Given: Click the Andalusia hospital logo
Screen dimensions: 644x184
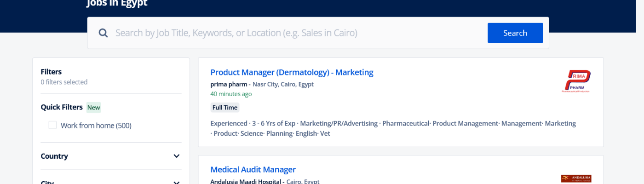Looking at the screenshot, I should coord(576,178).
